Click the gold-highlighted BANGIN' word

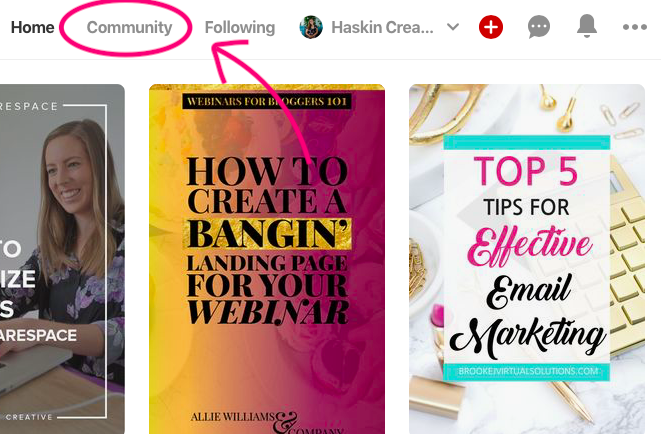tap(267, 233)
